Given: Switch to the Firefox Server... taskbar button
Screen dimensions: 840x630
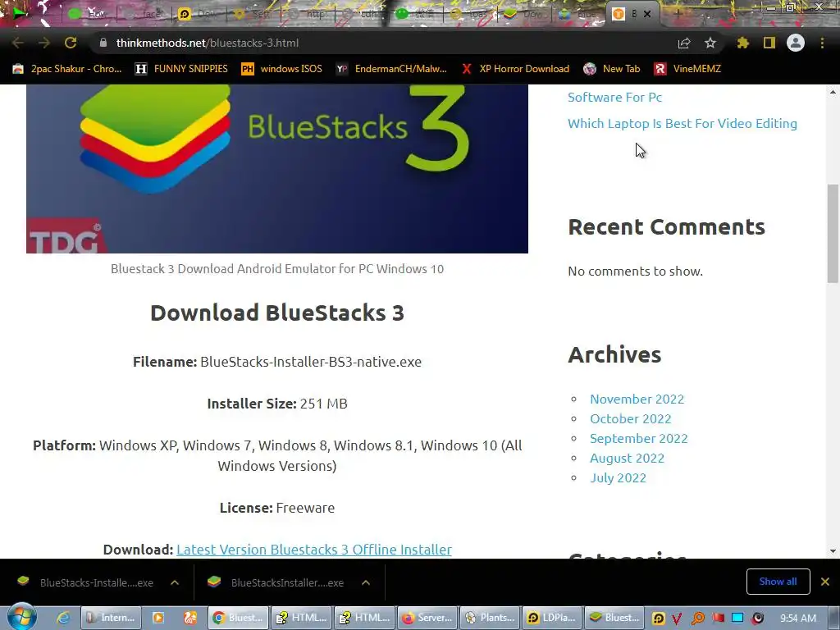Looking at the screenshot, I should tap(427, 618).
